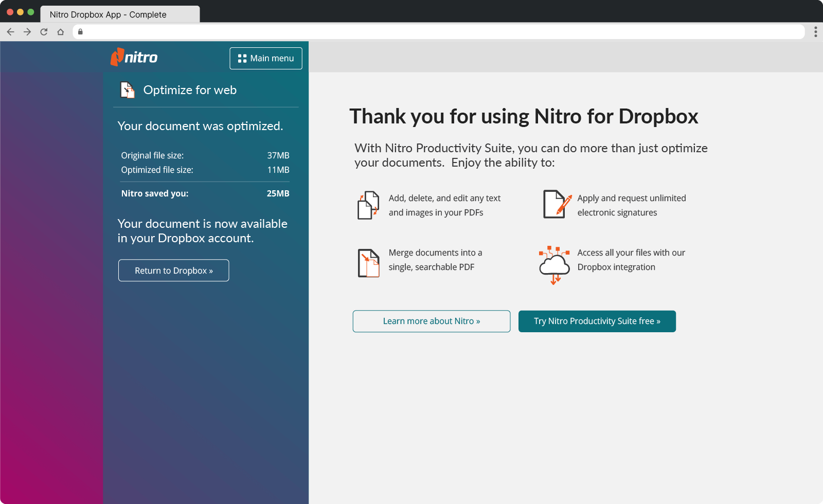Click Try Nitro Productivity Suite free
Viewport: 823px width, 504px height.
pyautogui.click(x=597, y=321)
